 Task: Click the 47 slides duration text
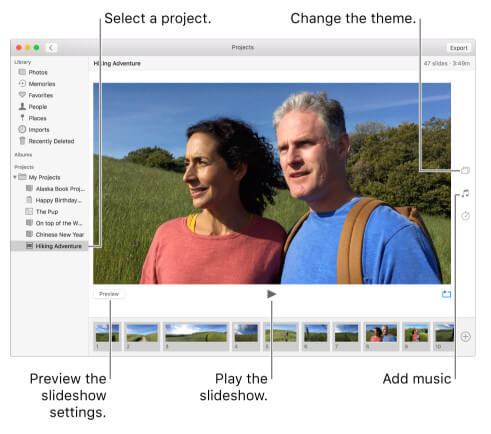[x=447, y=63]
